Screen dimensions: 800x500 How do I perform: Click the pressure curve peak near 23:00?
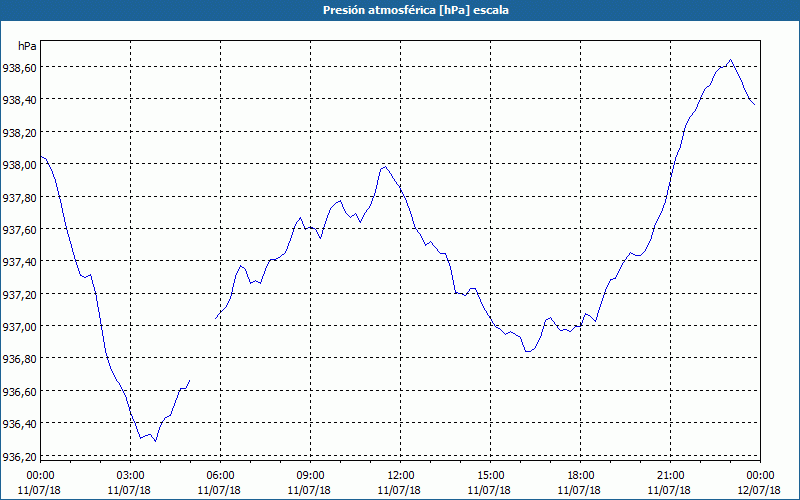tap(731, 60)
